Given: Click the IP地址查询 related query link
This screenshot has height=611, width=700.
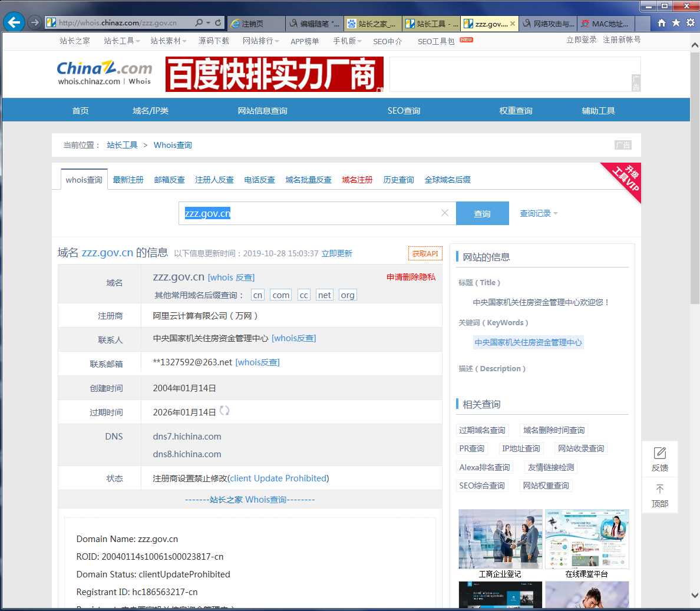Looking at the screenshot, I should point(521,448).
